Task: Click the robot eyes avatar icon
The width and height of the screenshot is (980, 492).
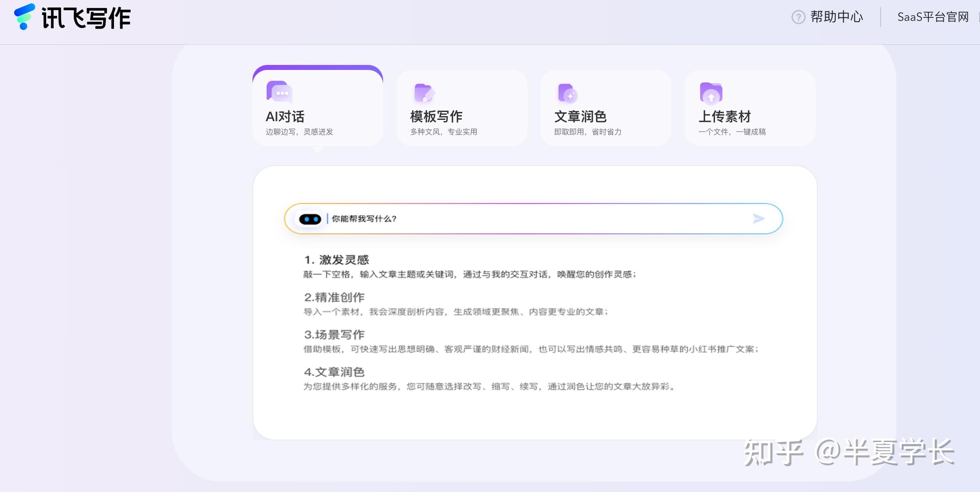Action: (310, 219)
